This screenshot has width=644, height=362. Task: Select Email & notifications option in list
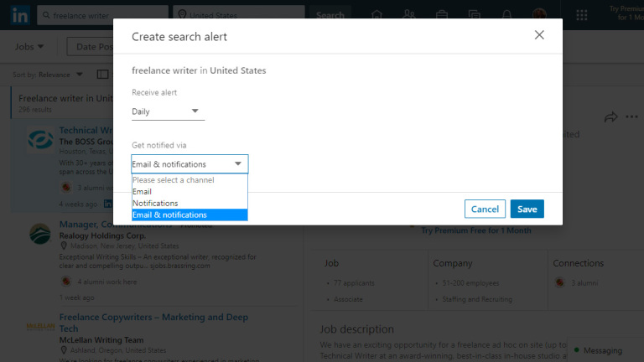point(190,215)
